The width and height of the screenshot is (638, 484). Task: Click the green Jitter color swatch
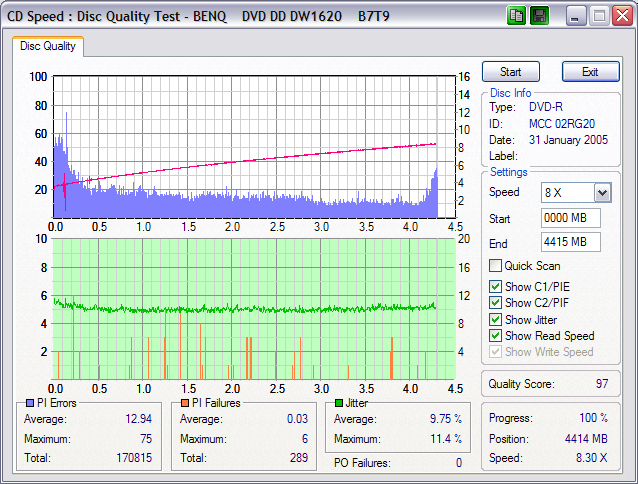[339, 404]
